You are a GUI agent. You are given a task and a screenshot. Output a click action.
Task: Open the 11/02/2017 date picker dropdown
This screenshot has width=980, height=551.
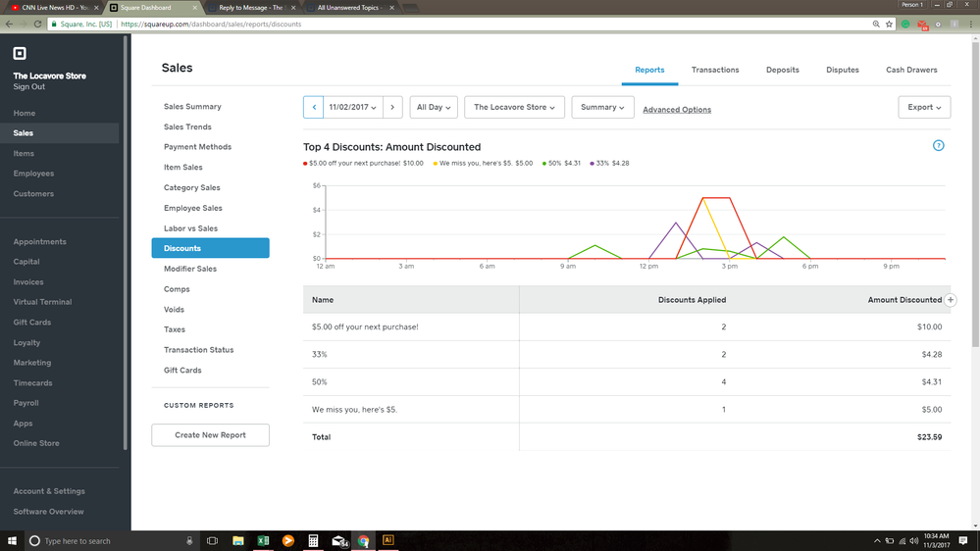click(353, 107)
